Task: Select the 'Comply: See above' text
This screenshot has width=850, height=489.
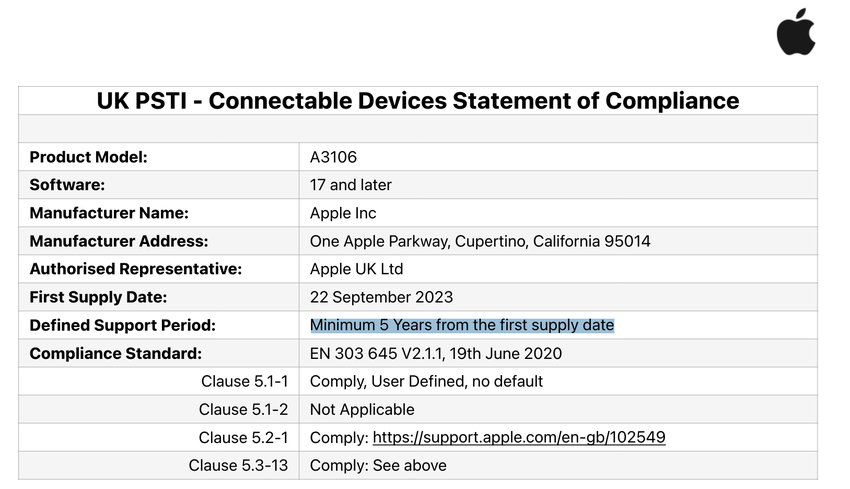Action: [x=378, y=465]
